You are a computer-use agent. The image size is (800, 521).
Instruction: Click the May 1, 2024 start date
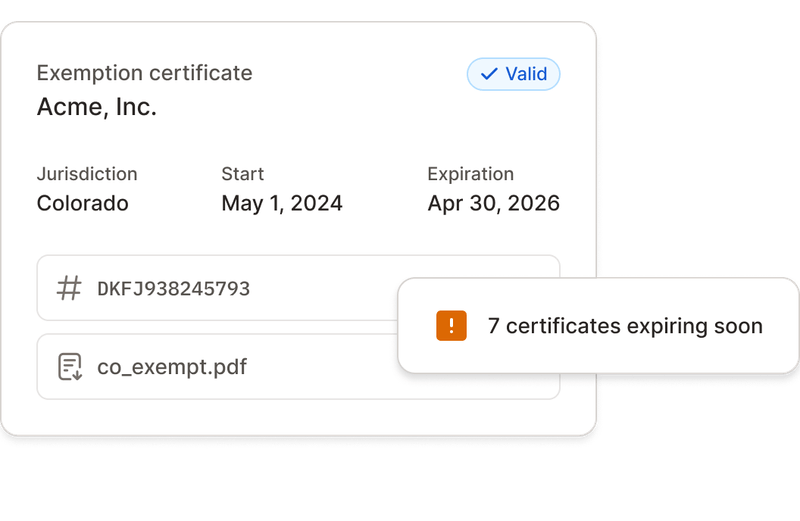282,203
